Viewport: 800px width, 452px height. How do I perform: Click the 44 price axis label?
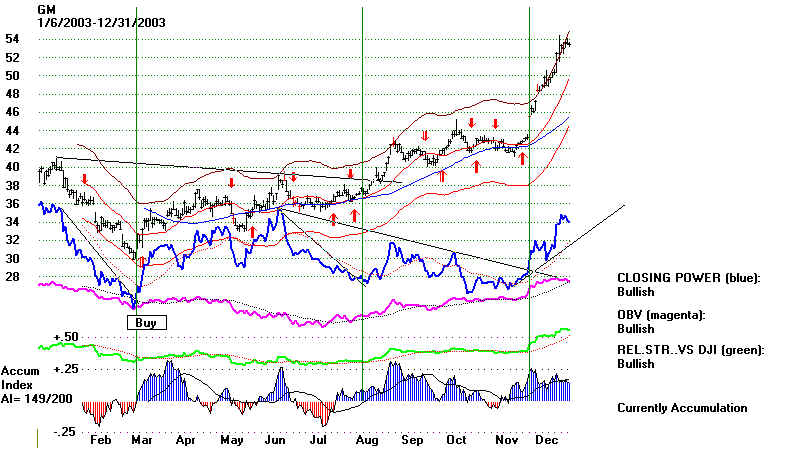pos(12,131)
